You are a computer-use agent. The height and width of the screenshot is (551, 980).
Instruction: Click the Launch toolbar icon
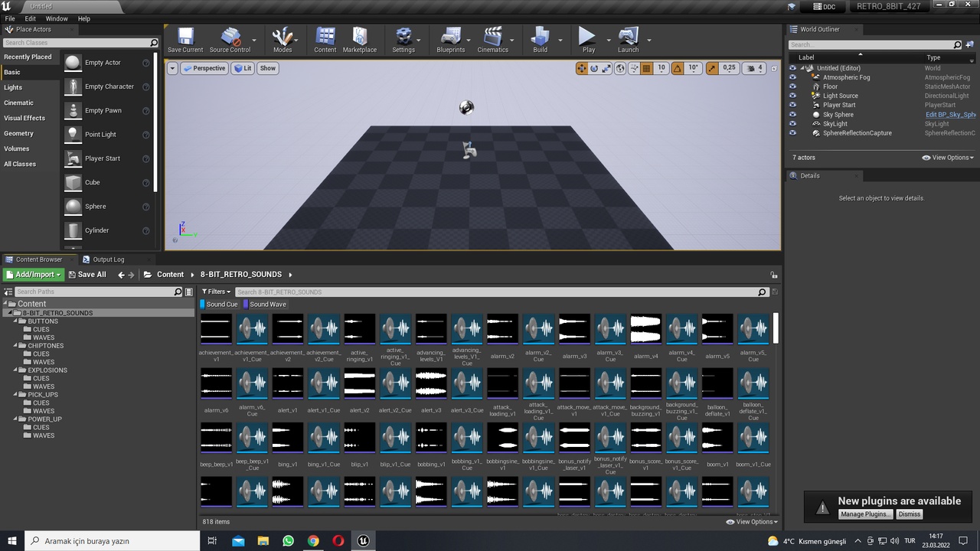click(x=628, y=40)
